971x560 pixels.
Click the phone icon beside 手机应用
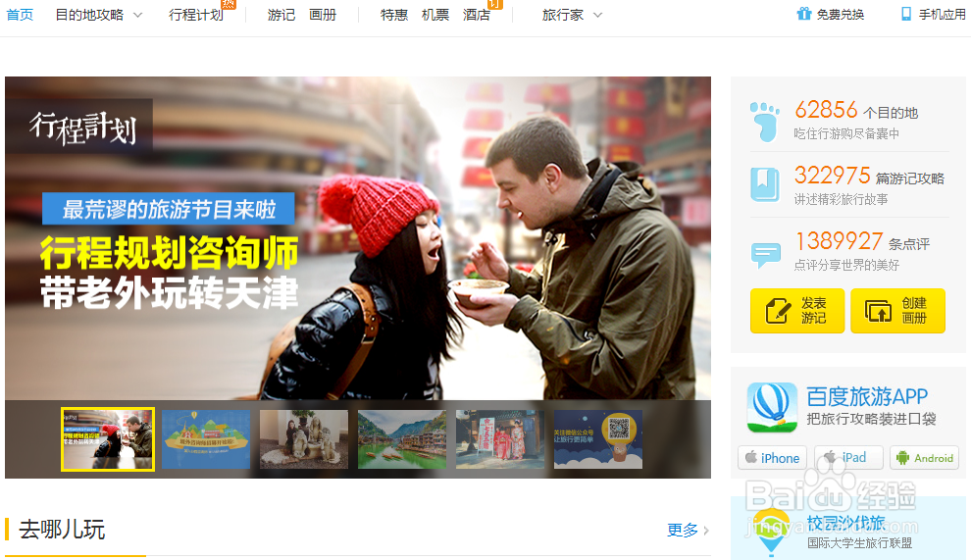906,14
